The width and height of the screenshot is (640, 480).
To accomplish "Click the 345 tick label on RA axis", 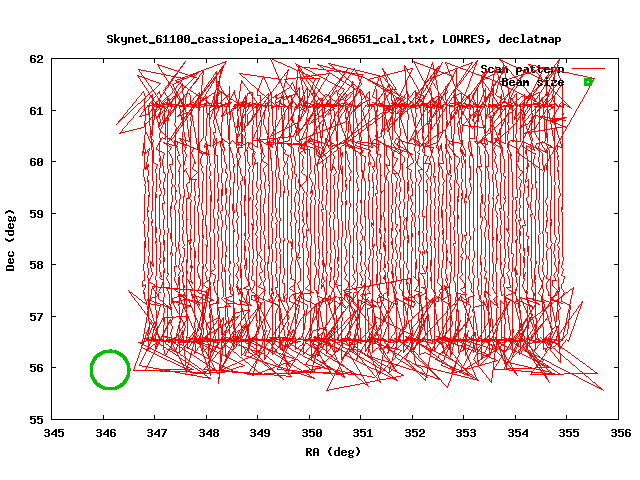I will point(54,434).
